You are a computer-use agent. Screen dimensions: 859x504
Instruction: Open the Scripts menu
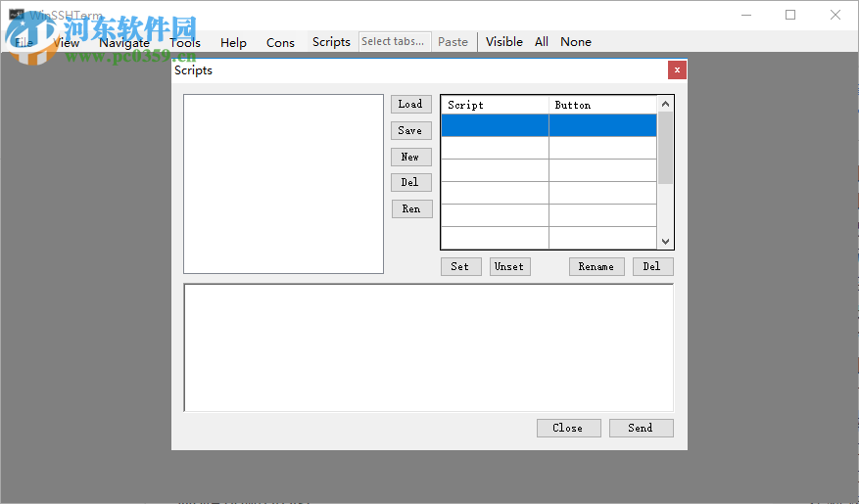click(x=331, y=42)
